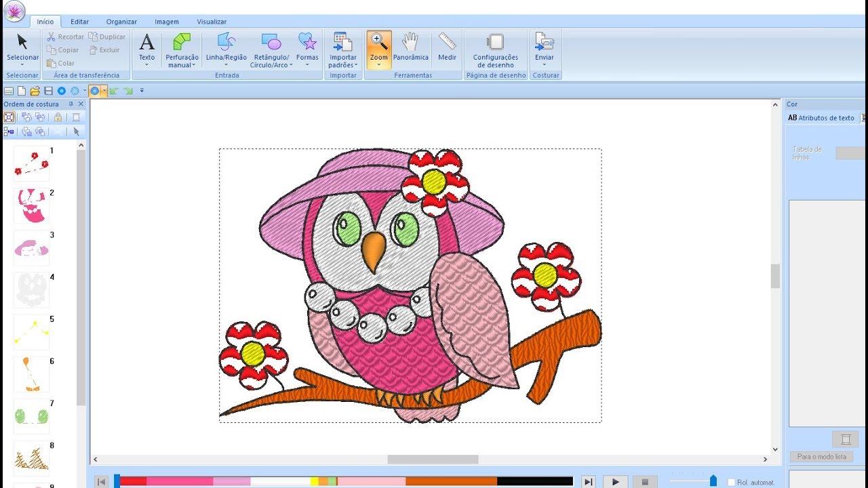Click canvas vertical scroll down arrow

775,449
